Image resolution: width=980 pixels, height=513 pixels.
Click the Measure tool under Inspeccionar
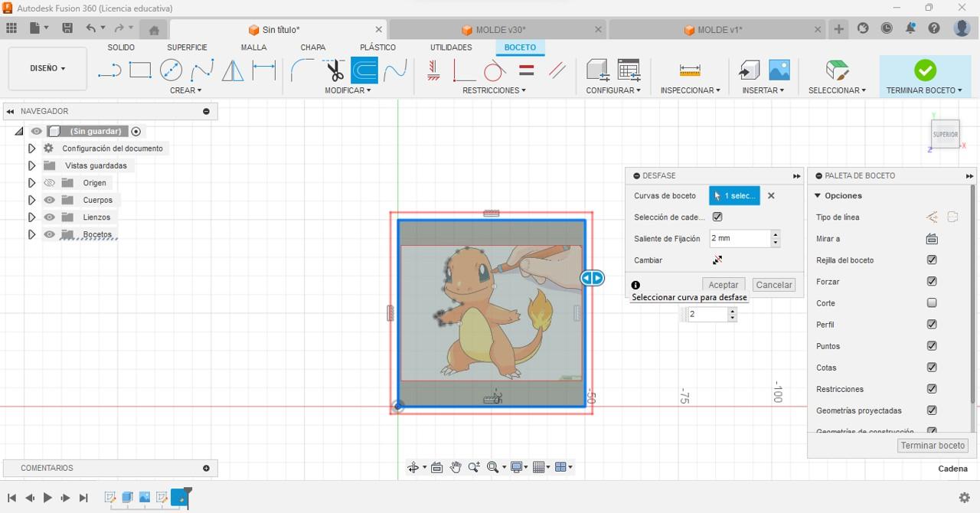690,70
